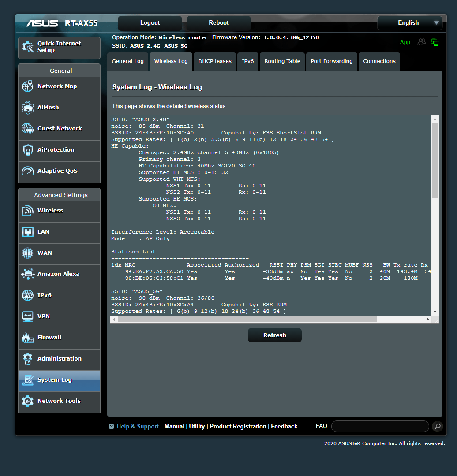Click the VPN icon in sidebar

click(27, 316)
